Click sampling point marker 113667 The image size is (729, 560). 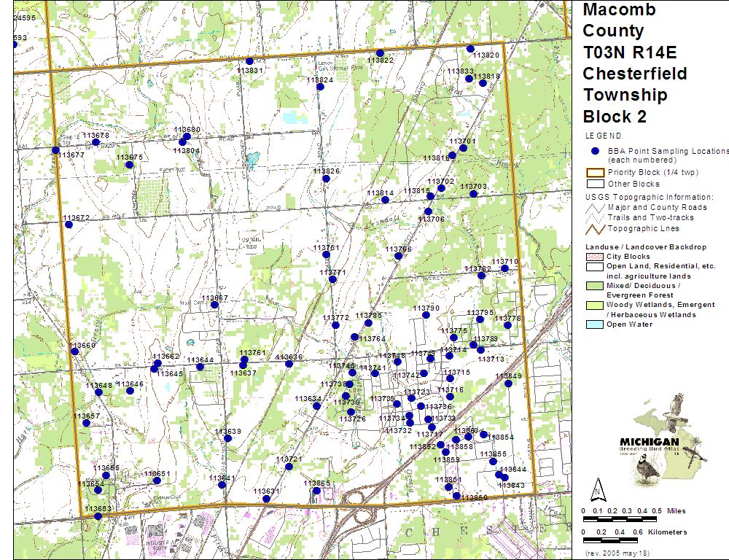click(214, 305)
